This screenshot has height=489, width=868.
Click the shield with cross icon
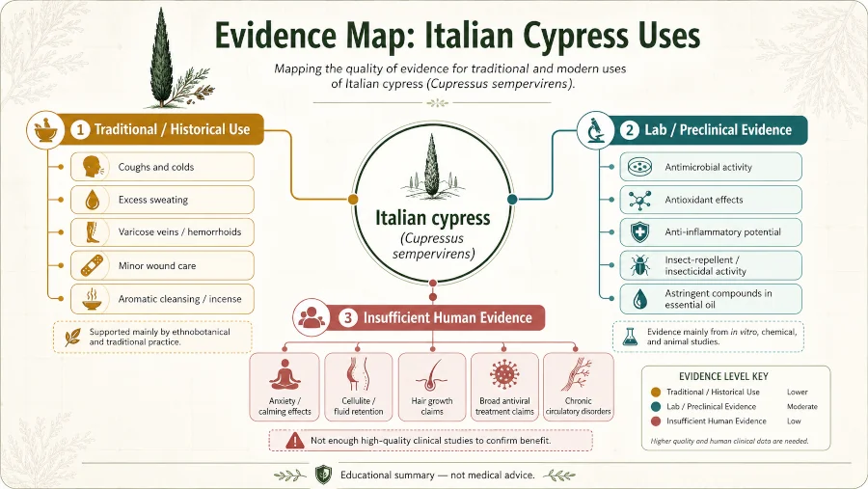639,232
